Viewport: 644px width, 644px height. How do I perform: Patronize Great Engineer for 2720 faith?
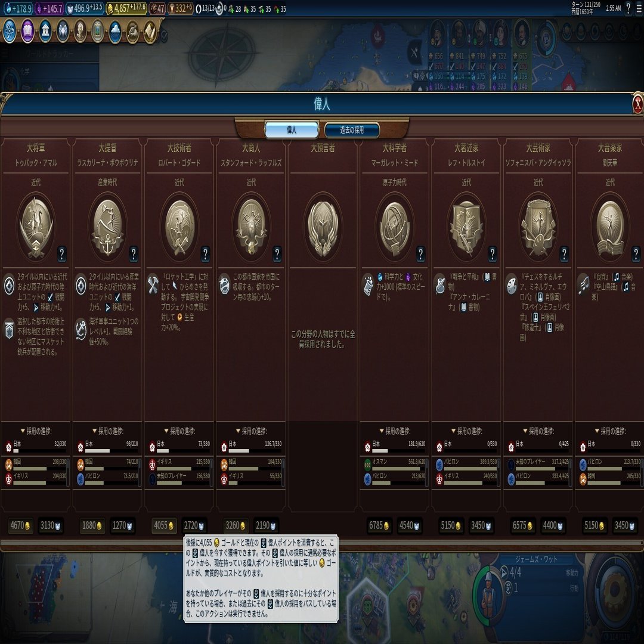tap(194, 525)
